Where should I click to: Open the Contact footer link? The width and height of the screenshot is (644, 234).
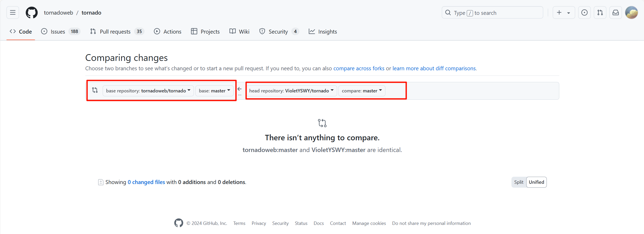point(338,223)
